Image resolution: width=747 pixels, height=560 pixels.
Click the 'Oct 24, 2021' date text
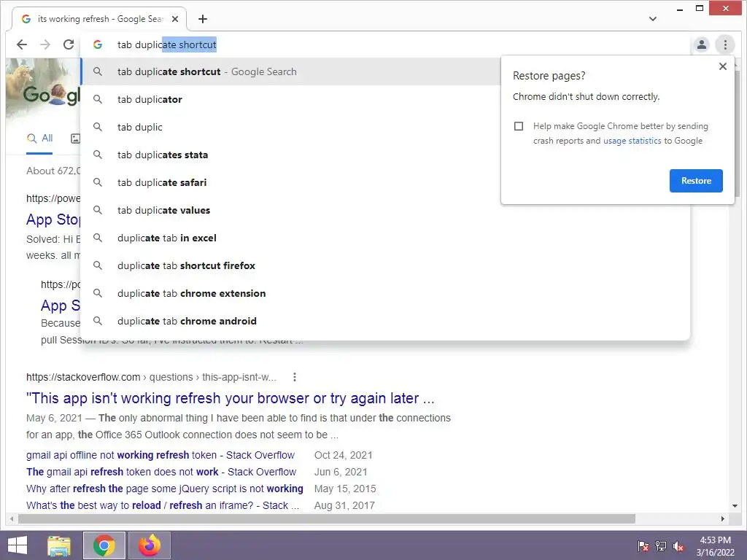343,455
